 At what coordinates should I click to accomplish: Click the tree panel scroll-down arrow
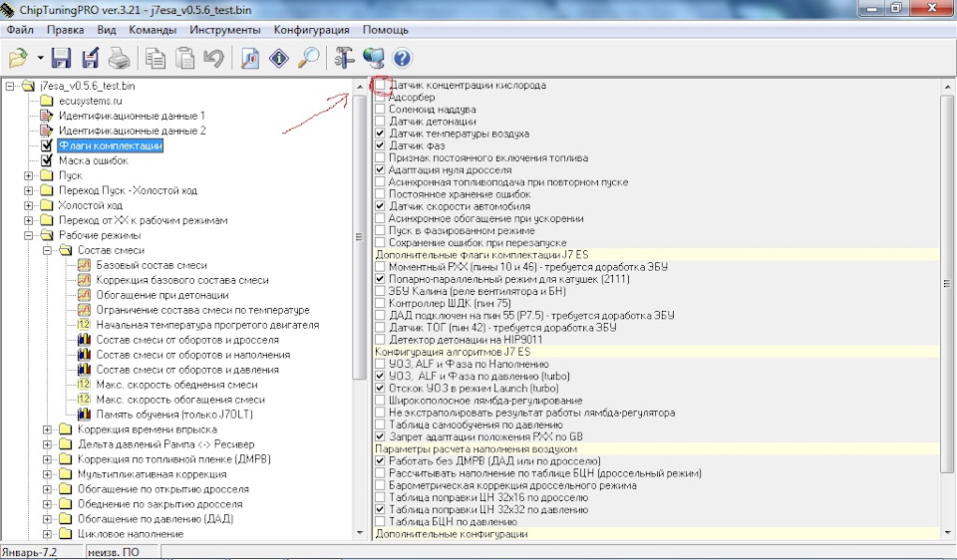coord(360,533)
